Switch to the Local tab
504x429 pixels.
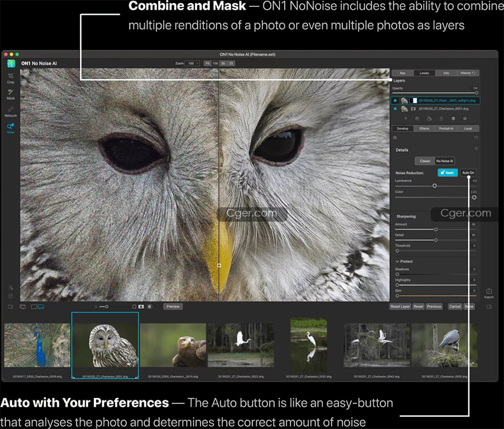468,128
